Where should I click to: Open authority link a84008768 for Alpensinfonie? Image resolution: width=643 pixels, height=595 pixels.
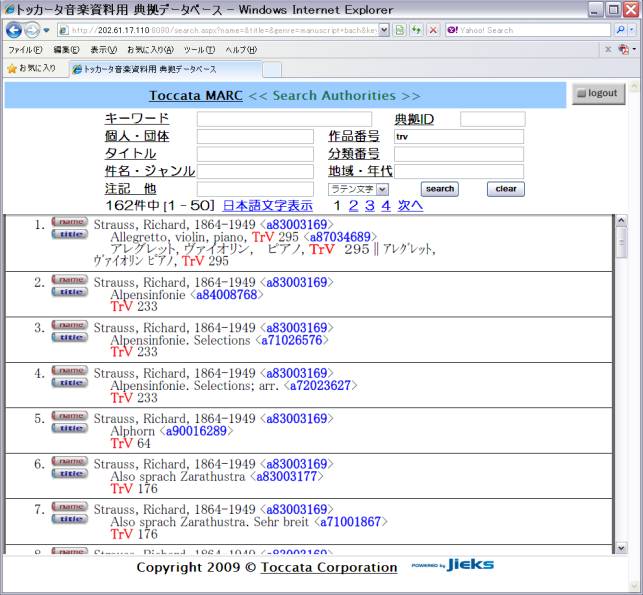[x=227, y=294]
